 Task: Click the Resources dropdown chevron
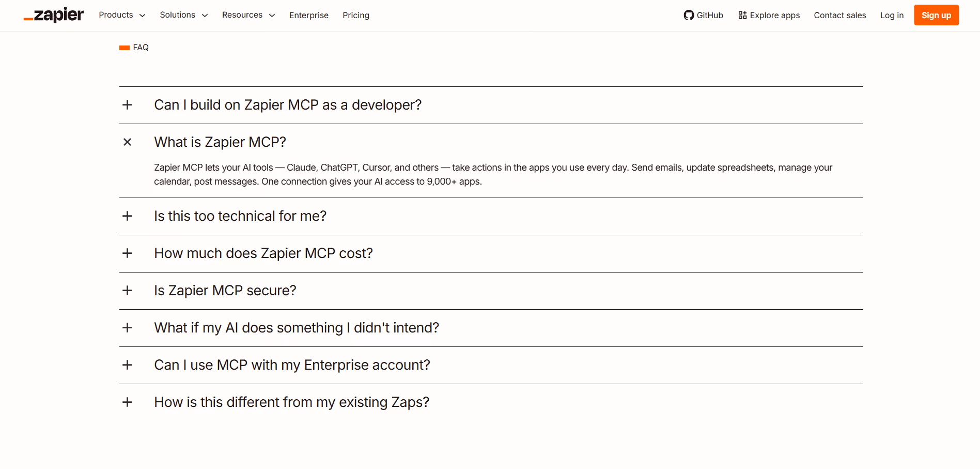272,16
